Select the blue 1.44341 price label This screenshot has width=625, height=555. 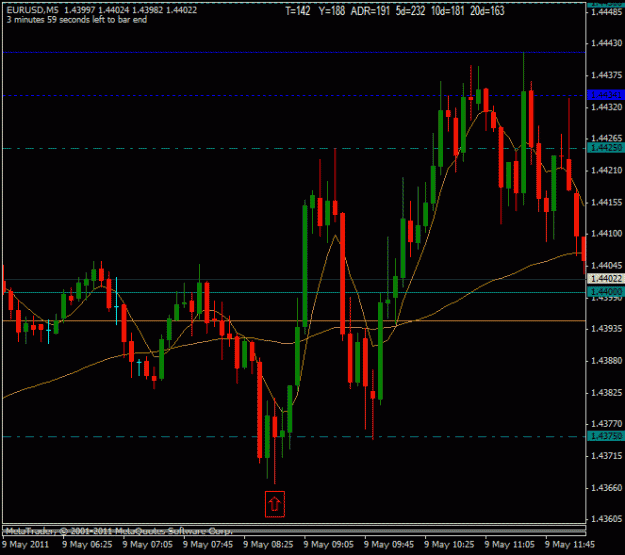(x=606, y=95)
